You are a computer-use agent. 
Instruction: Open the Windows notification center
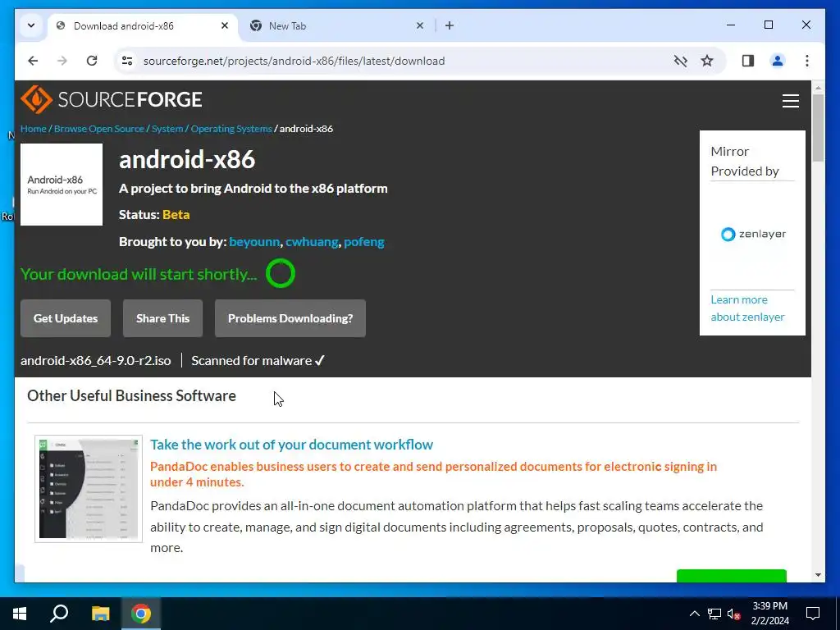point(813,614)
